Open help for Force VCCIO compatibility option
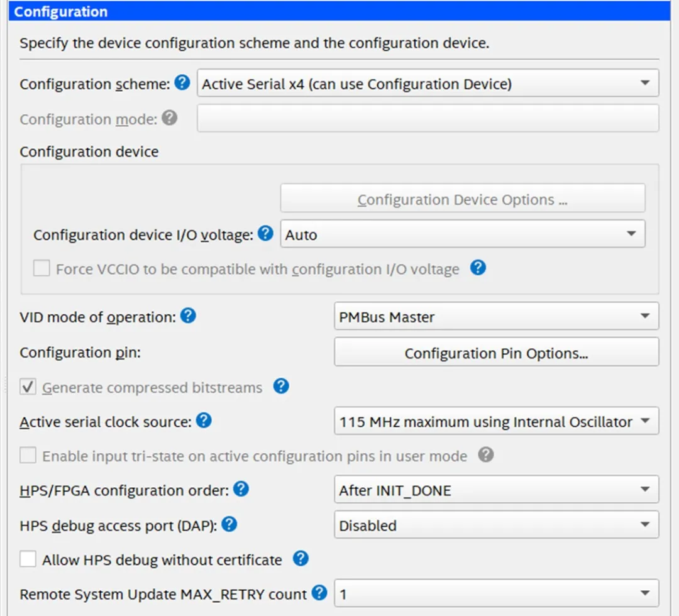 (478, 268)
